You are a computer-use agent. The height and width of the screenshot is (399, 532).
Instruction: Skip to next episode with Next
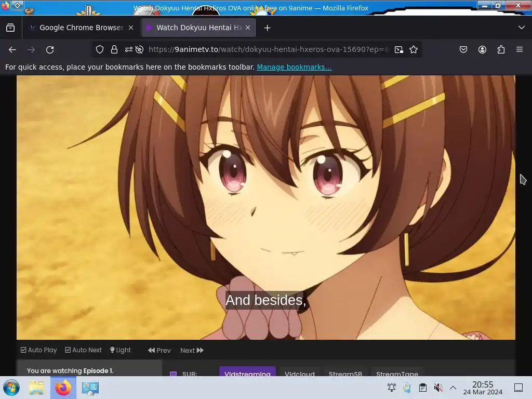coord(192,350)
